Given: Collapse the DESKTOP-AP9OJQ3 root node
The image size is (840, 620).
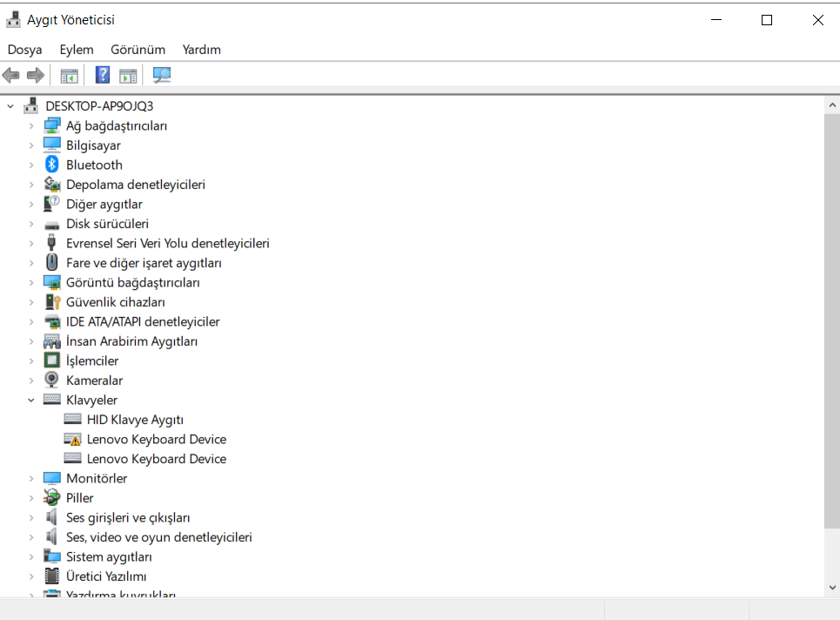Looking at the screenshot, I should coord(10,106).
